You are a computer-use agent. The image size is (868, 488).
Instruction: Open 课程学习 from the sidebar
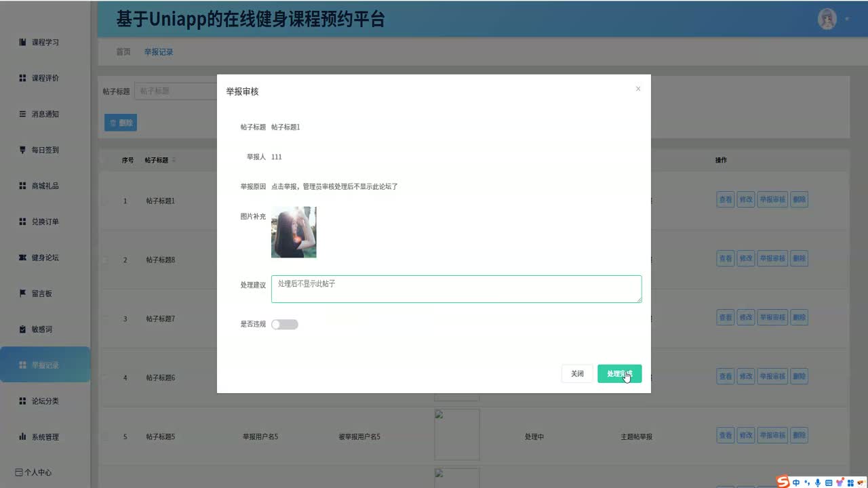tap(45, 42)
